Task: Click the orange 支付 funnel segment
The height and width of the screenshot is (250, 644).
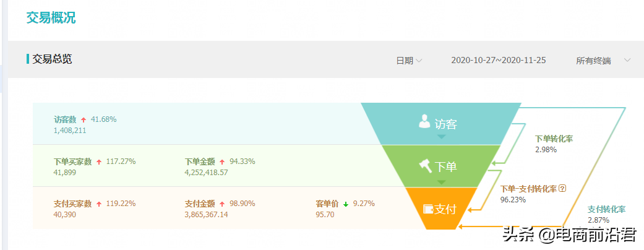Action: pos(440,208)
